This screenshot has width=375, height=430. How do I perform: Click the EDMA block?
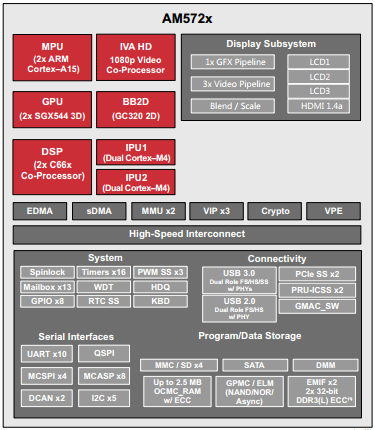coord(40,211)
